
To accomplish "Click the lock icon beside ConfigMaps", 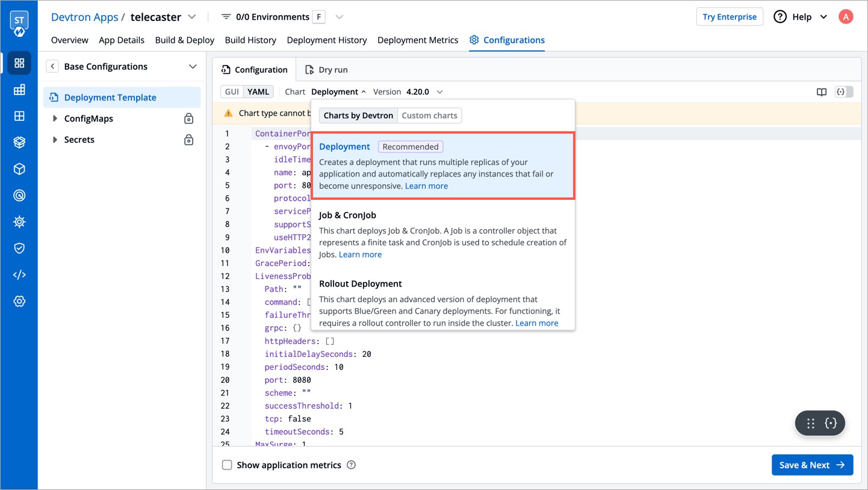I will [188, 119].
